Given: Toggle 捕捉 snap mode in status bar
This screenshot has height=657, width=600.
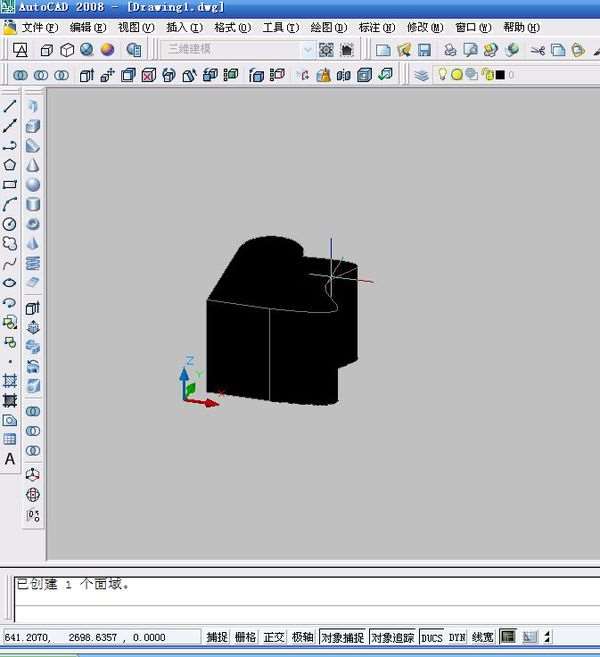Looking at the screenshot, I should click(217, 637).
